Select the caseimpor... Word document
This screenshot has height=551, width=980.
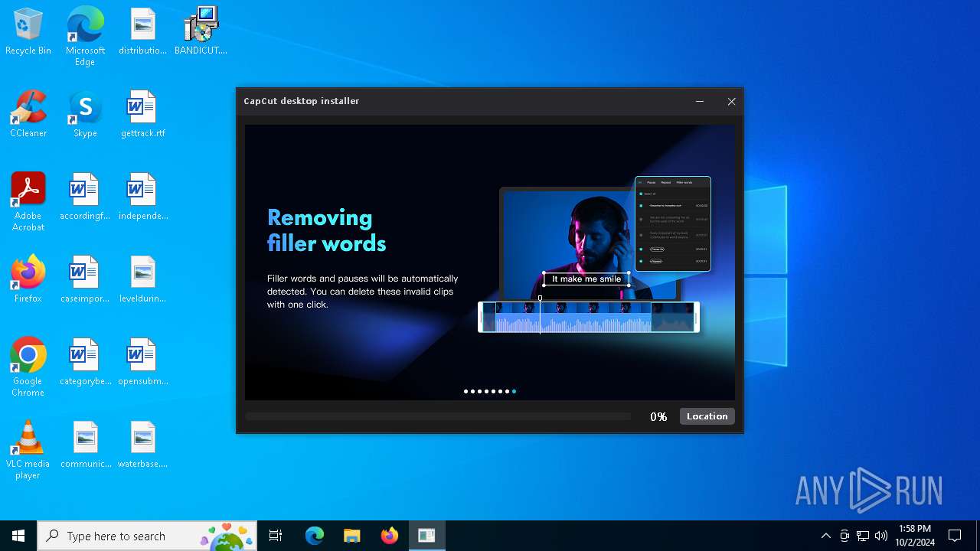tap(85, 279)
